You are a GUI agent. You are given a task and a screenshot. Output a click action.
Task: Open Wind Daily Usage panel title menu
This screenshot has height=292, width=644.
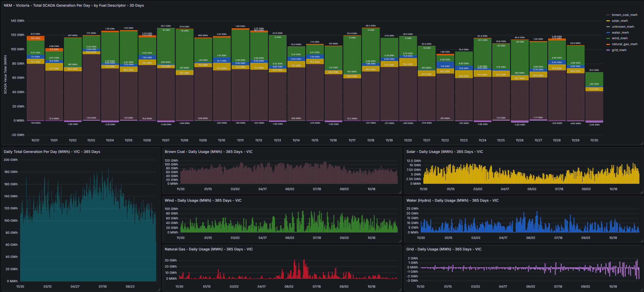(203, 200)
